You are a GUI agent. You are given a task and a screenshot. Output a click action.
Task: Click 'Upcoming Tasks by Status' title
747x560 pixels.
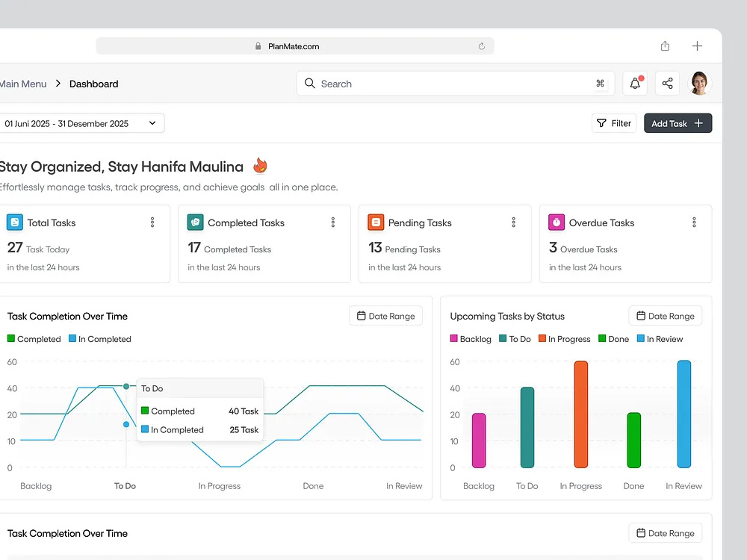pos(507,316)
